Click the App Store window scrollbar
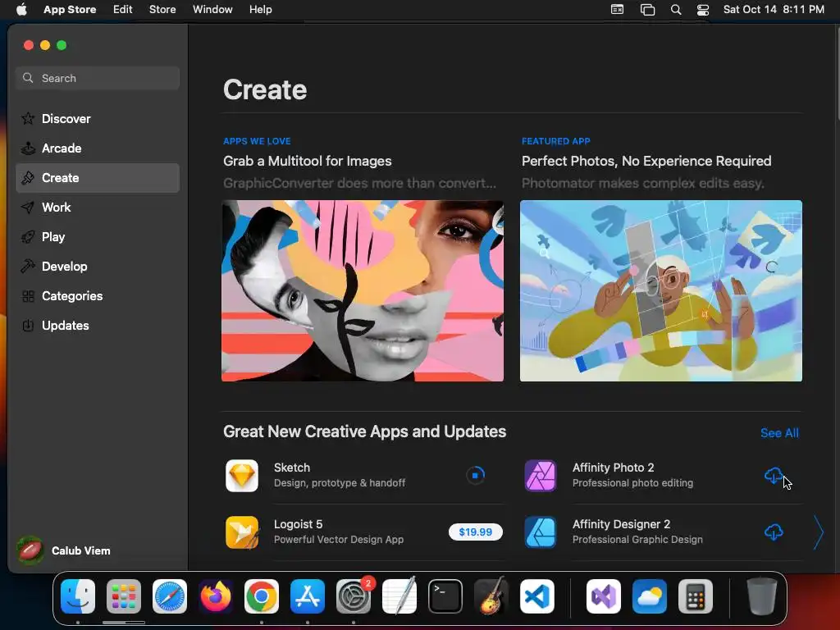 [837, 72]
